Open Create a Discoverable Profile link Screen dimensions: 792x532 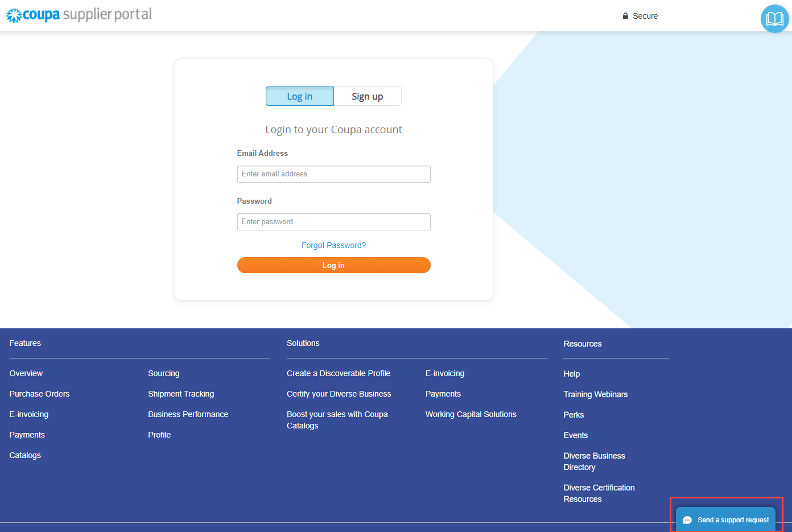pos(339,373)
